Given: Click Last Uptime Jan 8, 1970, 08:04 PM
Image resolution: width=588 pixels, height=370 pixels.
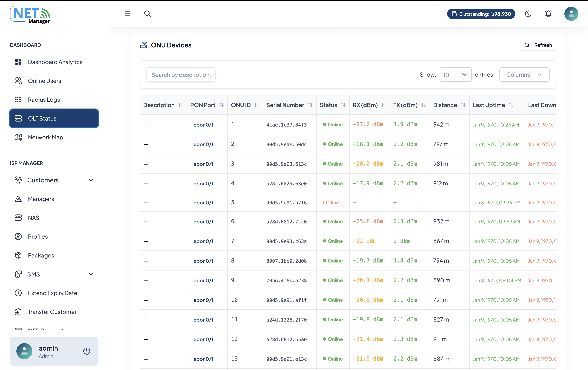Looking at the screenshot, I should pos(497,281).
